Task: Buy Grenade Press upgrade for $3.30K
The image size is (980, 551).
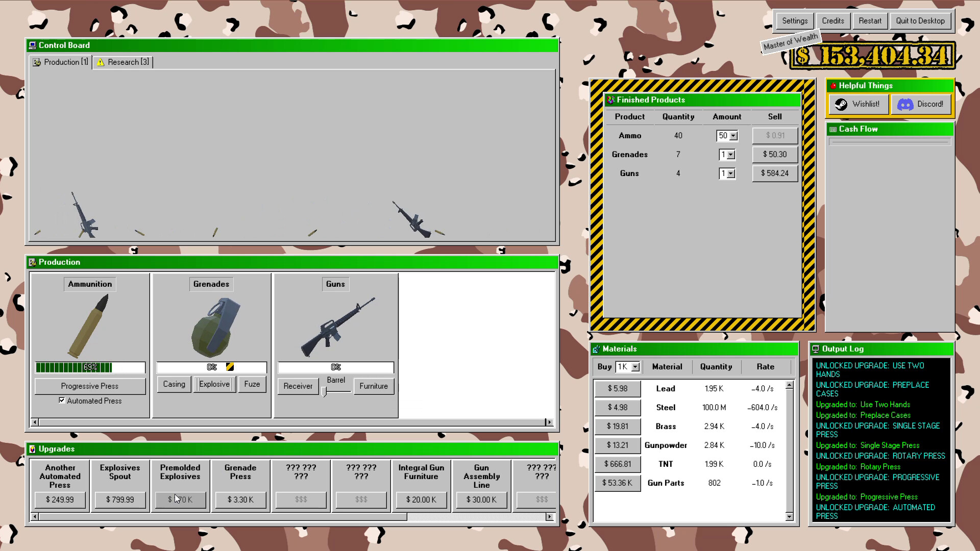Action: coord(240,499)
